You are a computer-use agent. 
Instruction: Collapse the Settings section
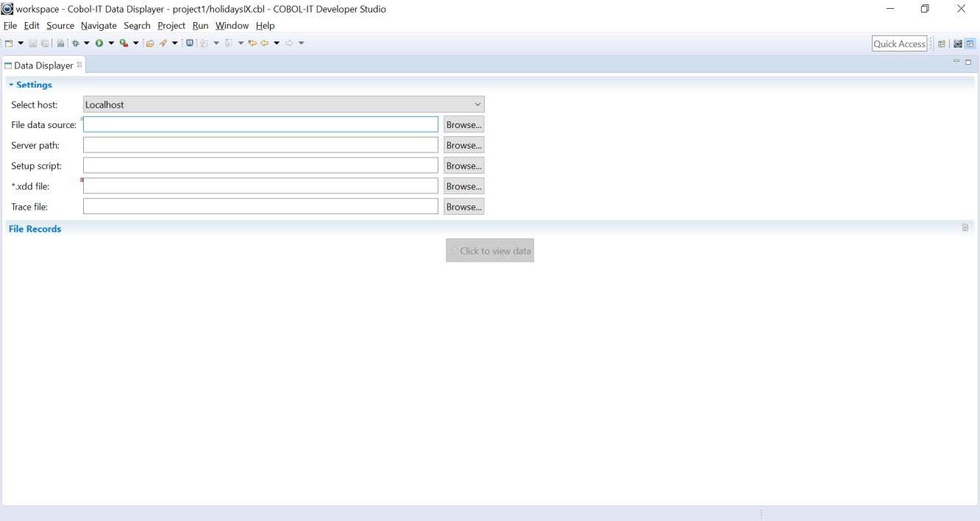click(11, 85)
